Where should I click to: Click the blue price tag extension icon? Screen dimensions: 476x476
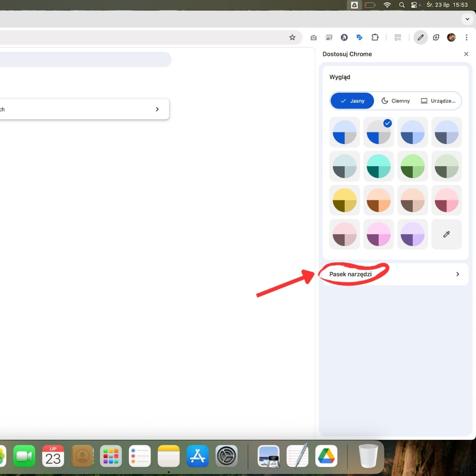point(359,38)
